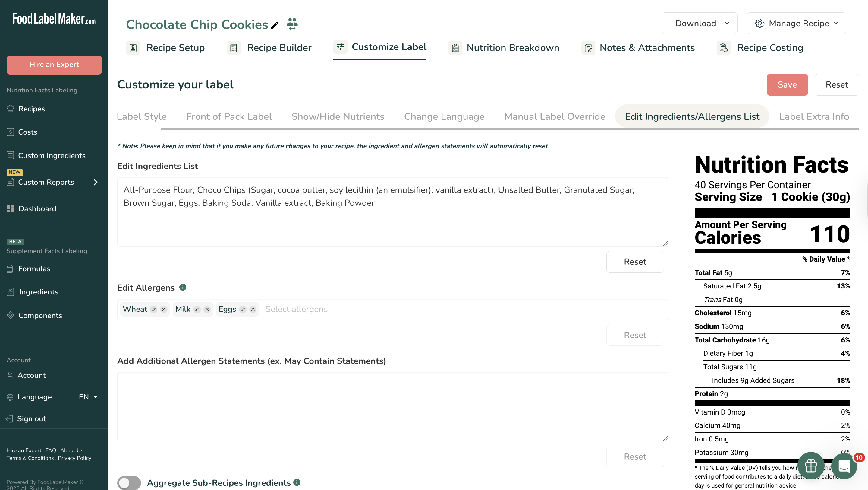Open the Download dropdown
Image resolution: width=868 pixels, height=490 pixels.
coord(700,23)
